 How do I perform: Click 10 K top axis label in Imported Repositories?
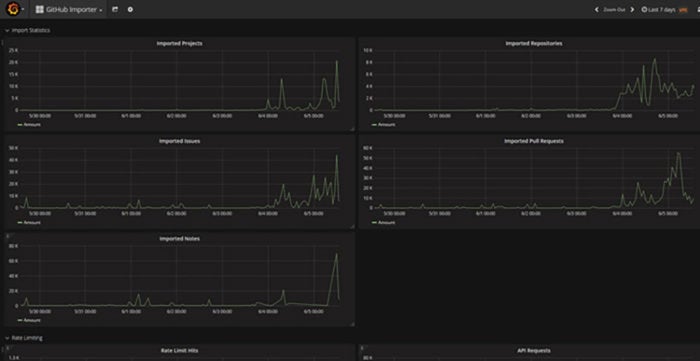368,50
